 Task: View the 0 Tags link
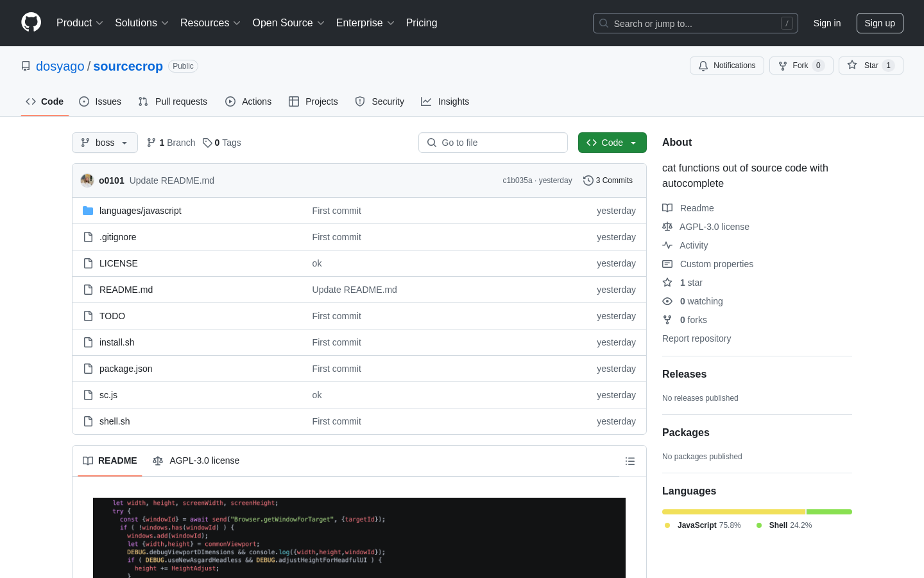point(222,143)
